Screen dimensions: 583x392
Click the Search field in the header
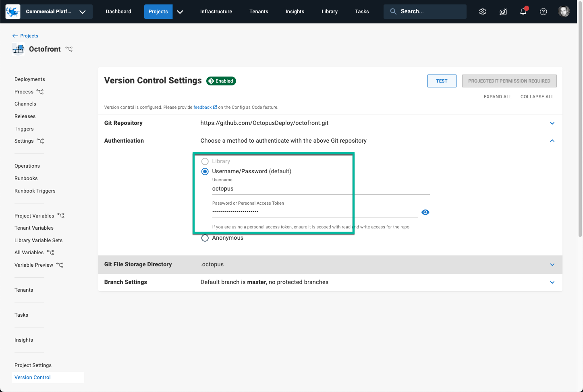pyautogui.click(x=425, y=11)
